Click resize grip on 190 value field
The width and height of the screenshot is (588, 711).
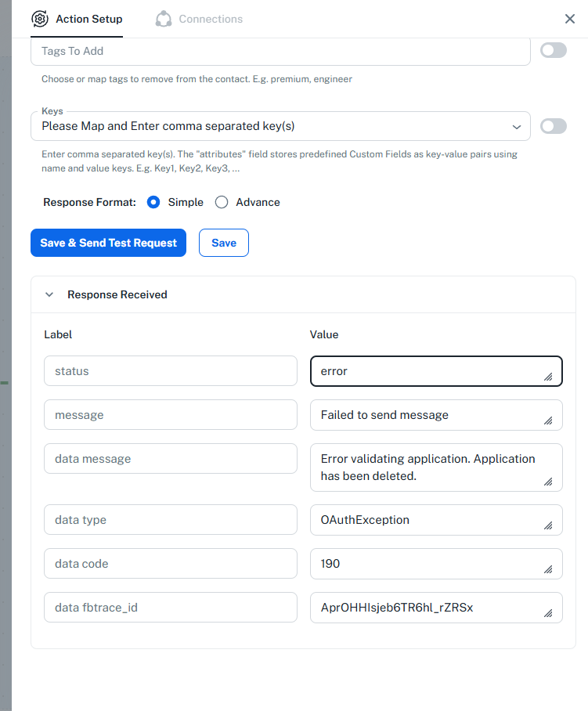click(548, 569)
